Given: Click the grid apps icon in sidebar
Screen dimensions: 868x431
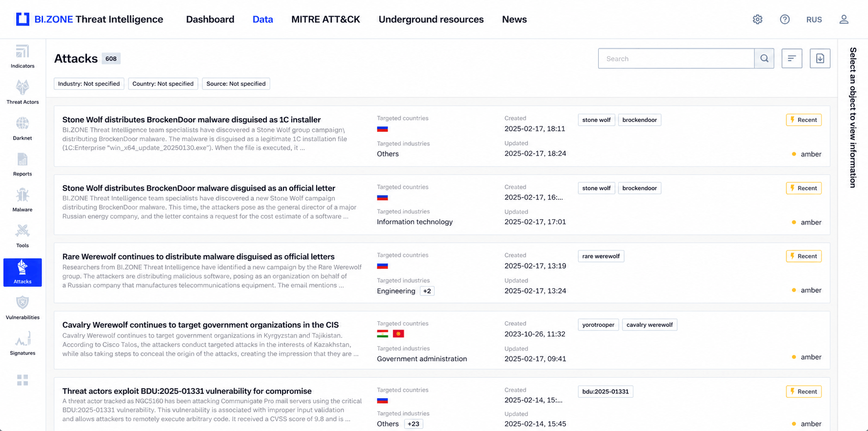Looking at the screenshot, I should 22,380.
